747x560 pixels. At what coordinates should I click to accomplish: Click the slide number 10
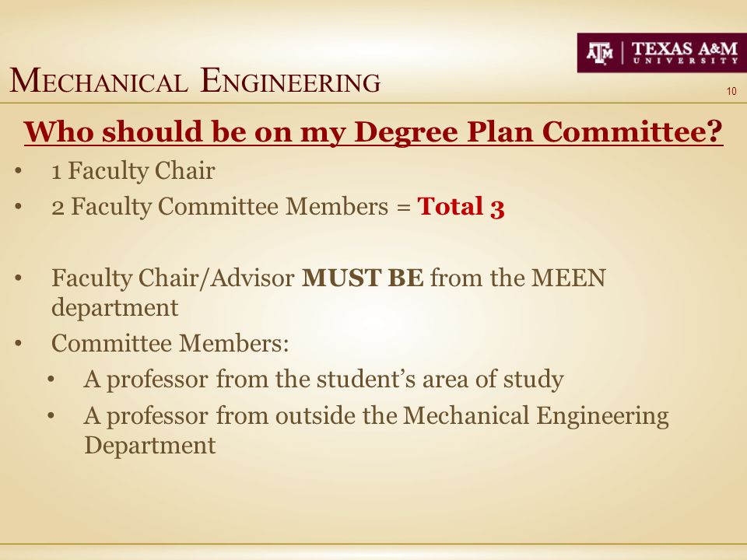pos(731,91)
